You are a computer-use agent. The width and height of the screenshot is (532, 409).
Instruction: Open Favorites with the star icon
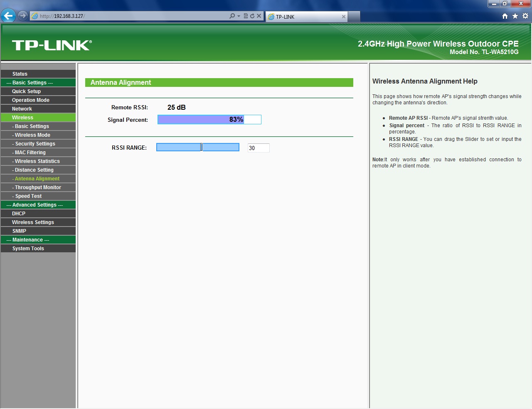coord(515,16)
